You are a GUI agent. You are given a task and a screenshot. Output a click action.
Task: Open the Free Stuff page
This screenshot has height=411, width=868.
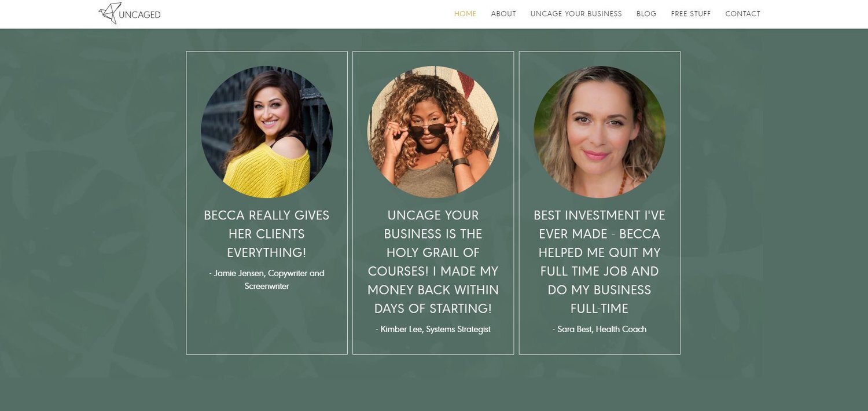click(x=691, y=14)
